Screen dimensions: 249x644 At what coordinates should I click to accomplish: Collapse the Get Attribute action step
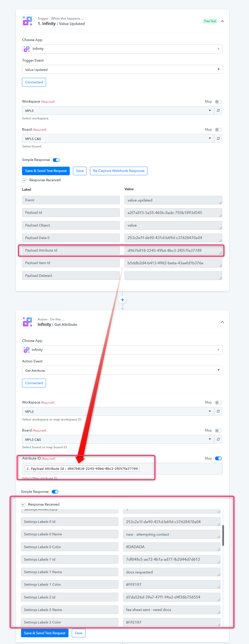[x=222, y=322]
